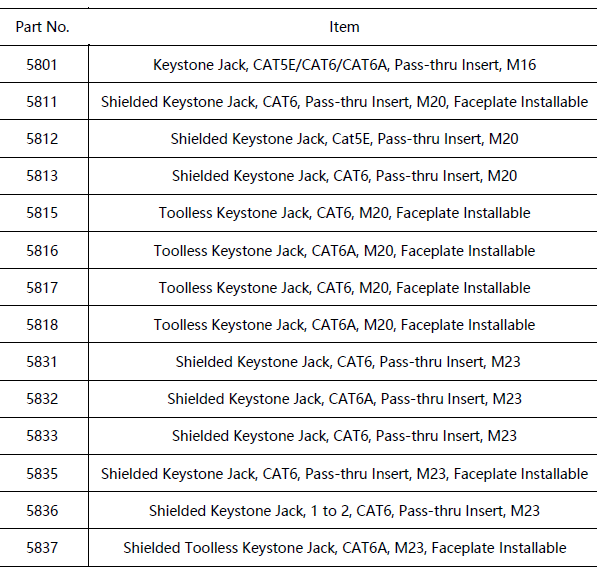Viewport: 597px width, 575px height.
Task: Select part number 5833
Action: tap(42, 436)
